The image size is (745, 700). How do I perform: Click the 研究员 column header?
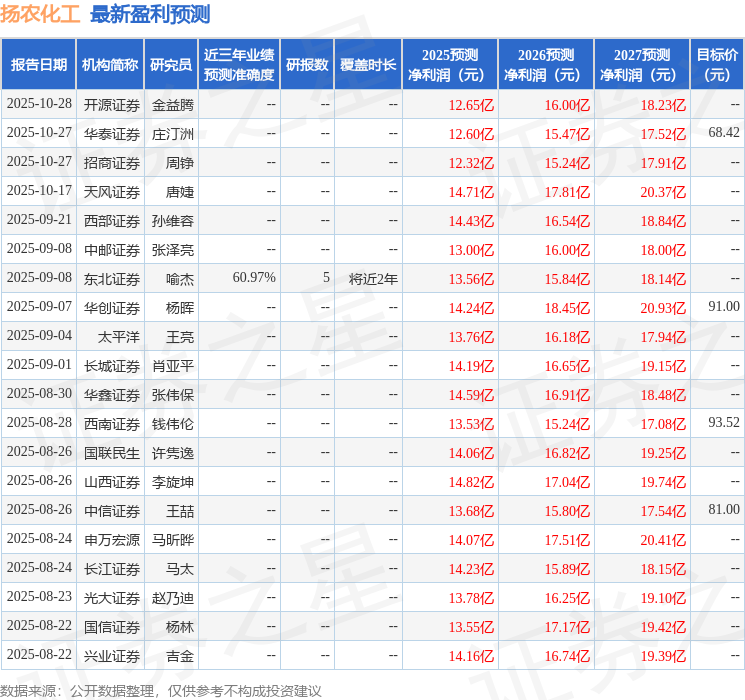point(171,64)
